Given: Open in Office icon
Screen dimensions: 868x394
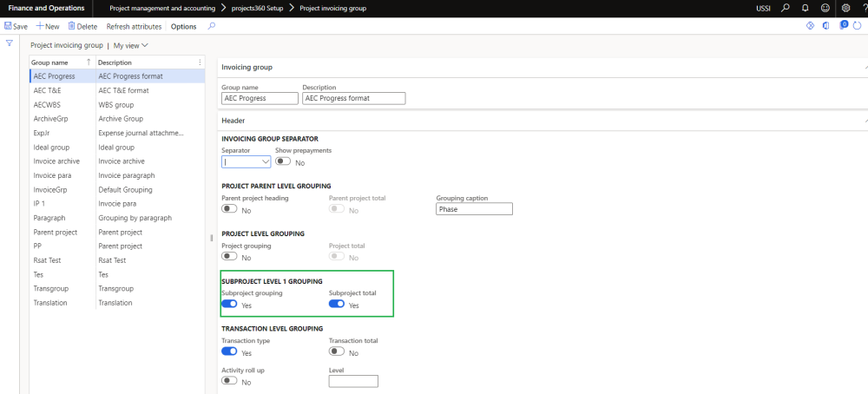Looking at the screenshot, I should 826,26.
